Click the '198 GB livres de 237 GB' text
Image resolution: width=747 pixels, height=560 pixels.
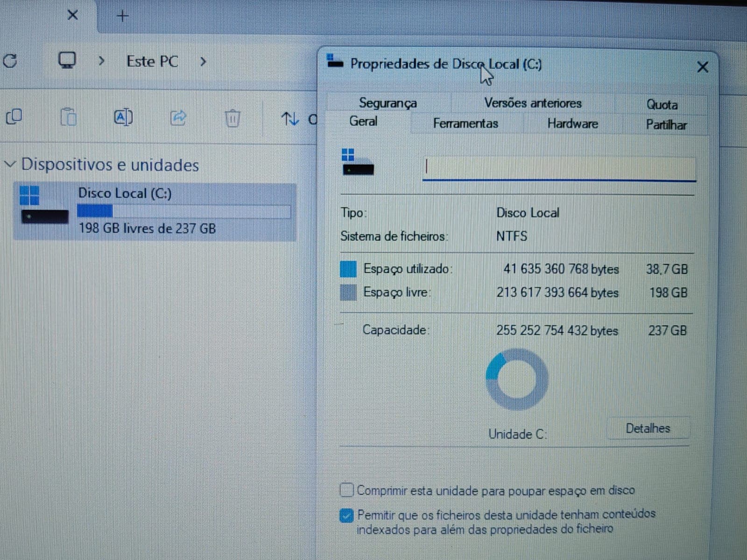(x=147, y=228)
